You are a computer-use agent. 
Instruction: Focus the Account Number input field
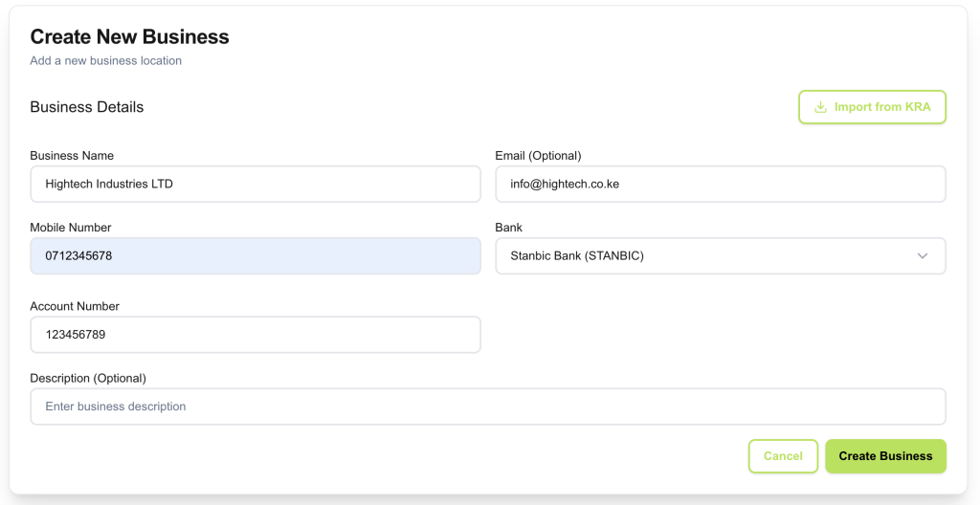click(256, 335)
